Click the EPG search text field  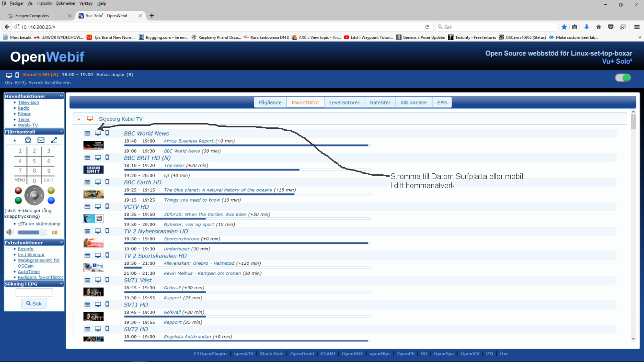coord(34,292)
